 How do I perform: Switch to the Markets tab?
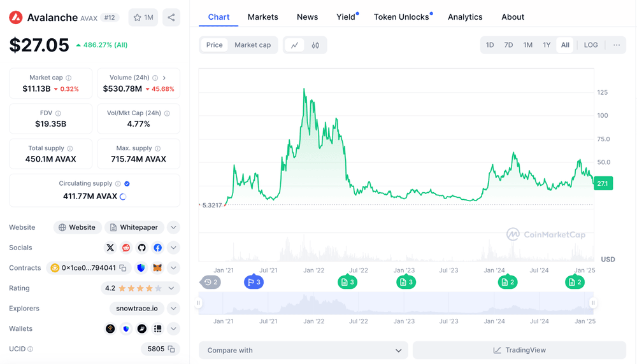coord(262,17)
